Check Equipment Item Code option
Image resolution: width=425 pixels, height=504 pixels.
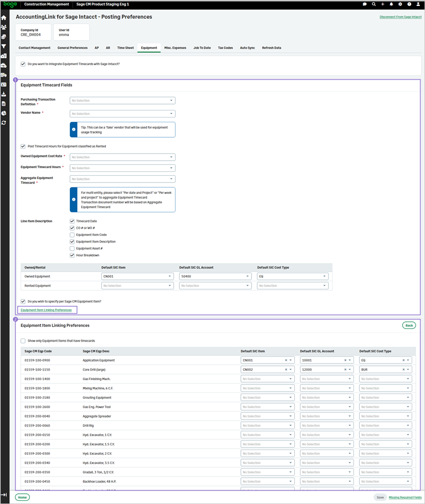coord(72,234)
